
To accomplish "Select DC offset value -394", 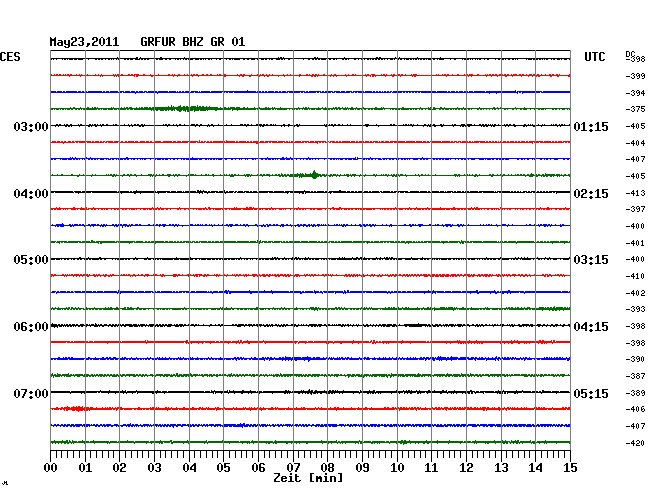I will pos(635,93).
